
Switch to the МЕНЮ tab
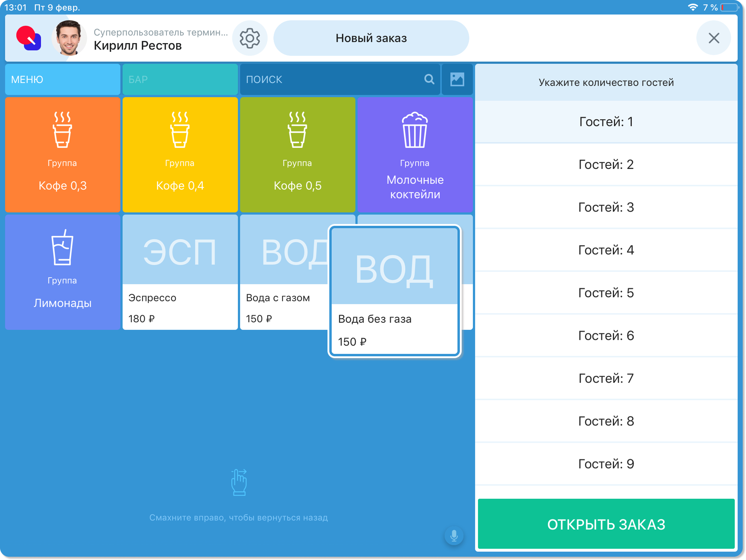62,79
